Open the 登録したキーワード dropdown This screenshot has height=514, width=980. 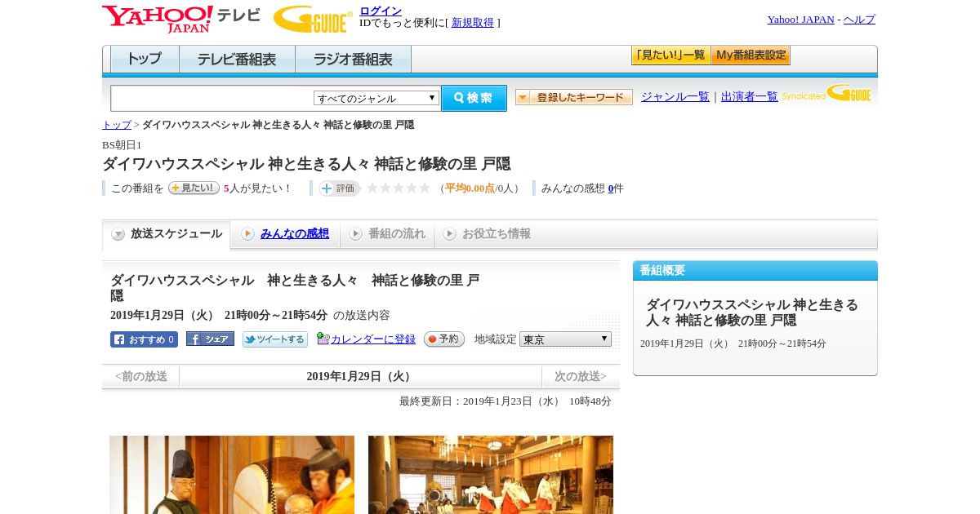click(x=574, y=97)
